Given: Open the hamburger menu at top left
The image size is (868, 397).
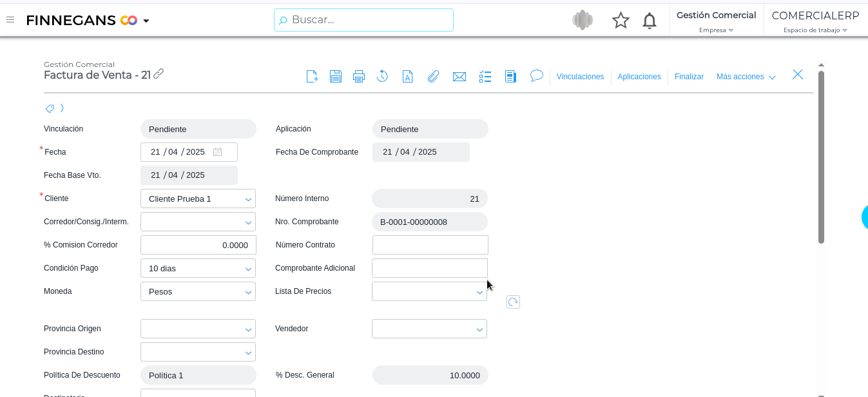Looking at the screenshot, I should 10,20.
